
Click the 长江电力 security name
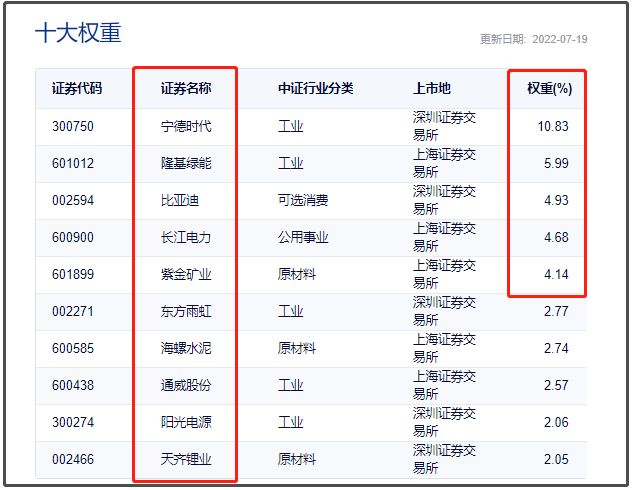click(186, 237)
